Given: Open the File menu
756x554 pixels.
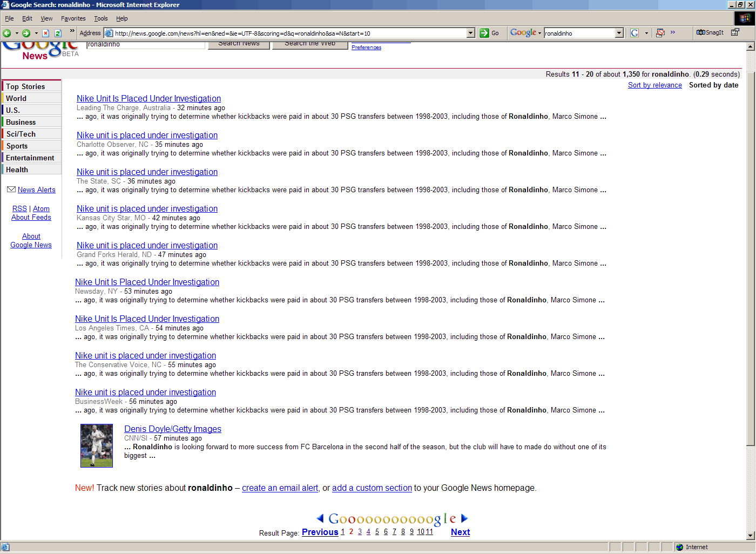Looking at the screenshot, I should coord(9,18).
